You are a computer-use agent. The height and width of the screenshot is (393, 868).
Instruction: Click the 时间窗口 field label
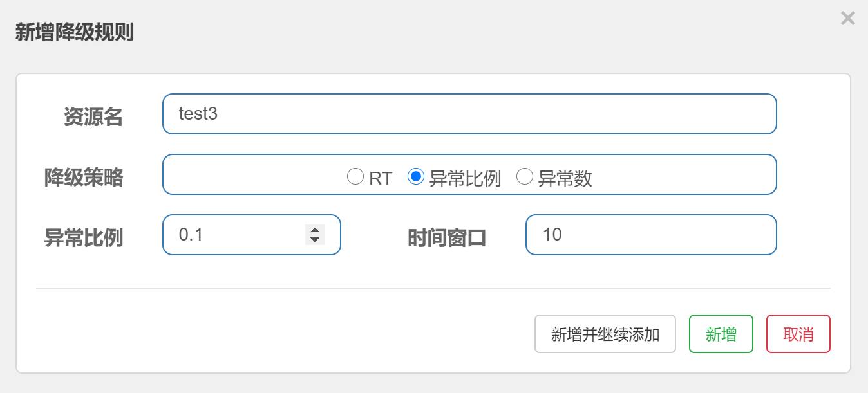pos(447,238)
